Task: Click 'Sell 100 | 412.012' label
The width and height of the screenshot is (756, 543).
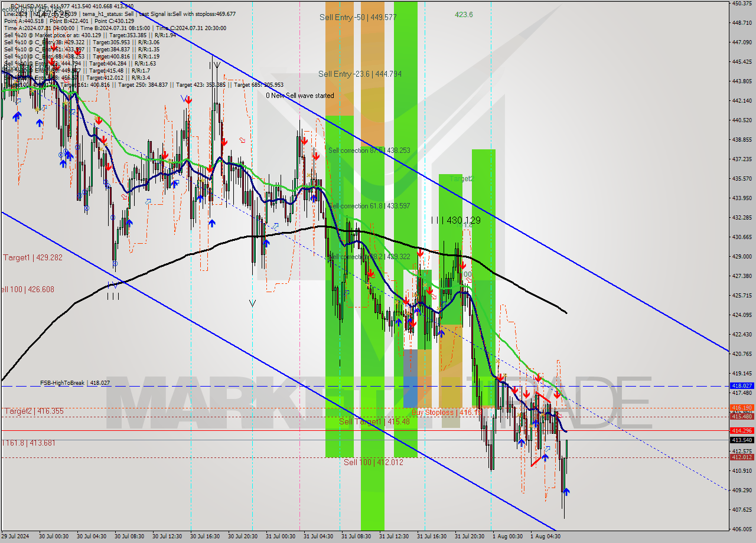Action: click(373, 462)
